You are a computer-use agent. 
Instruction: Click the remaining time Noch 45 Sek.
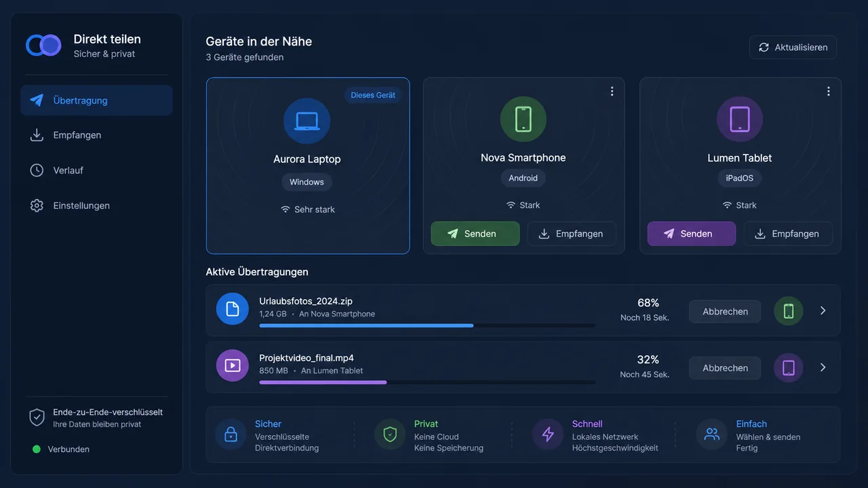point(645,375)
